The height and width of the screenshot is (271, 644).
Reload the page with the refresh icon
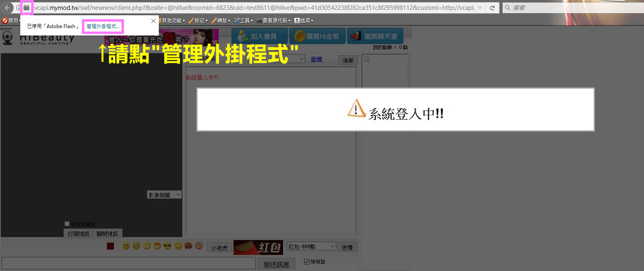[492, 8]
